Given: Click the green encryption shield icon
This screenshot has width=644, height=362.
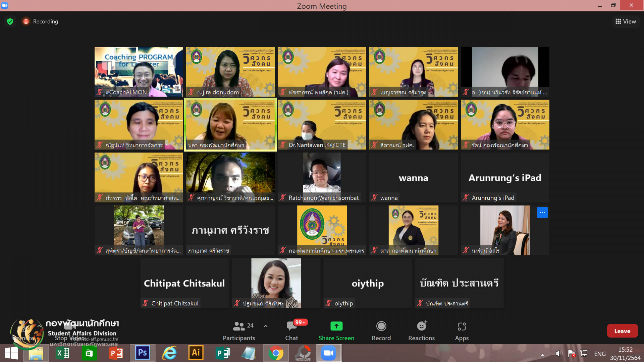Looking at the screenshot, I should point(10,21).
